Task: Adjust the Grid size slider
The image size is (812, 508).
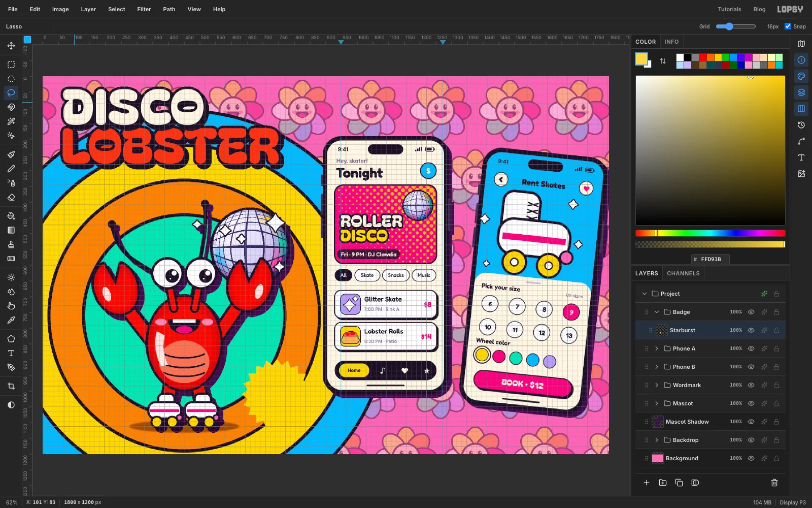Action: pos(736,26)
